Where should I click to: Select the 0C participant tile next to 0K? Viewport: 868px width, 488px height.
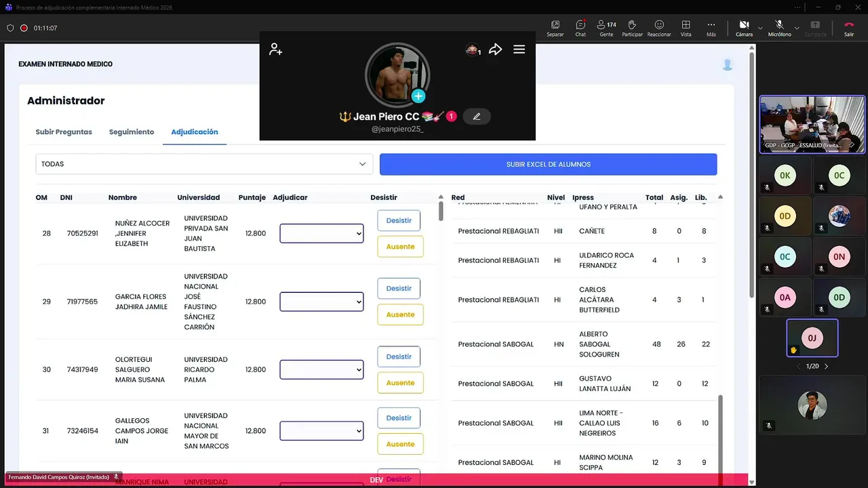click(x=840, y=176)
